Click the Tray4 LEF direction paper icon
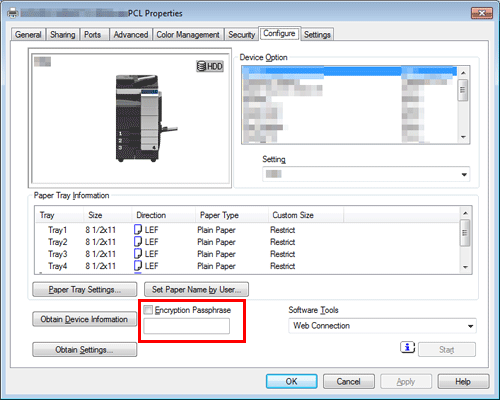The height and width of the screenshot is (400, 500). coord(138,266)
